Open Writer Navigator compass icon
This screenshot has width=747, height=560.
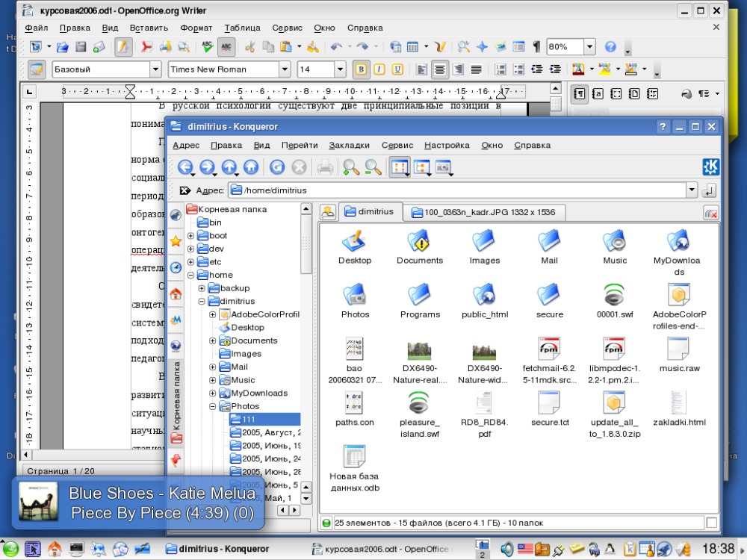[482, 46]
